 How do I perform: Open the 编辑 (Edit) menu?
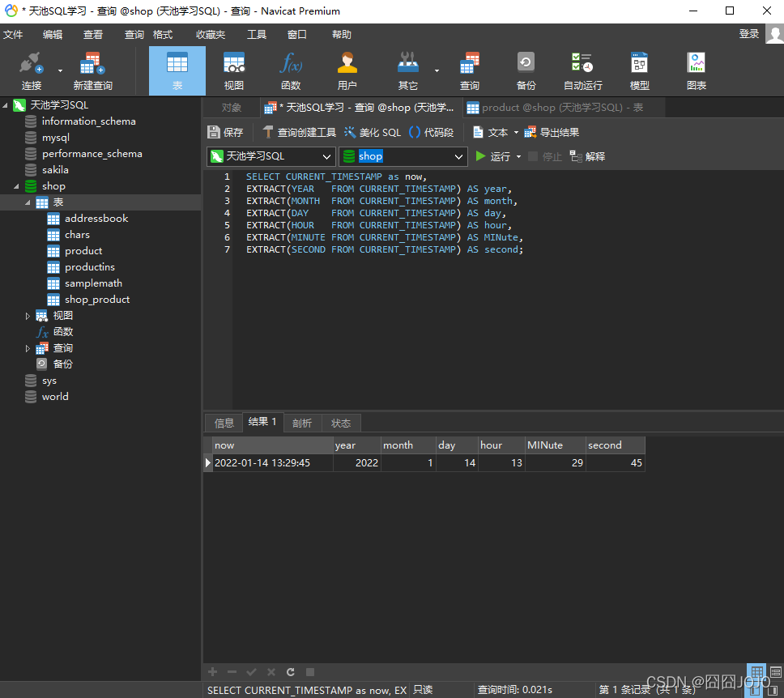[53, 35]
